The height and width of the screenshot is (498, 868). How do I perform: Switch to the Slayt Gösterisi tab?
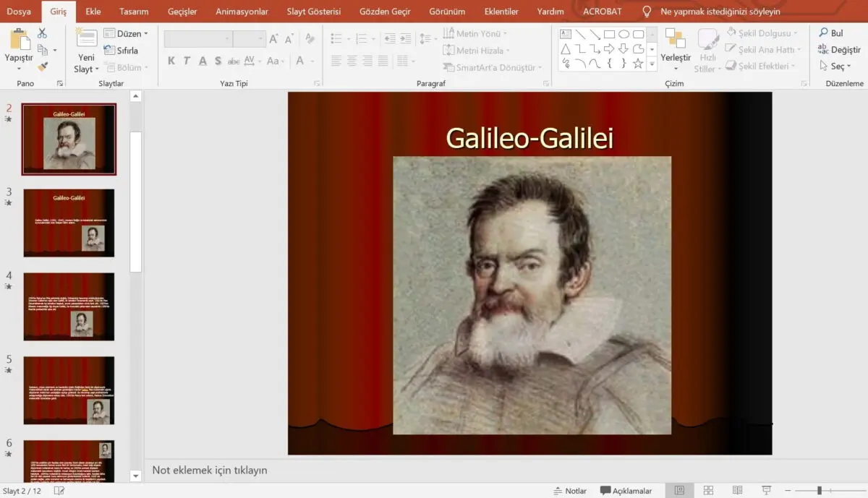(x=314, y=12)
